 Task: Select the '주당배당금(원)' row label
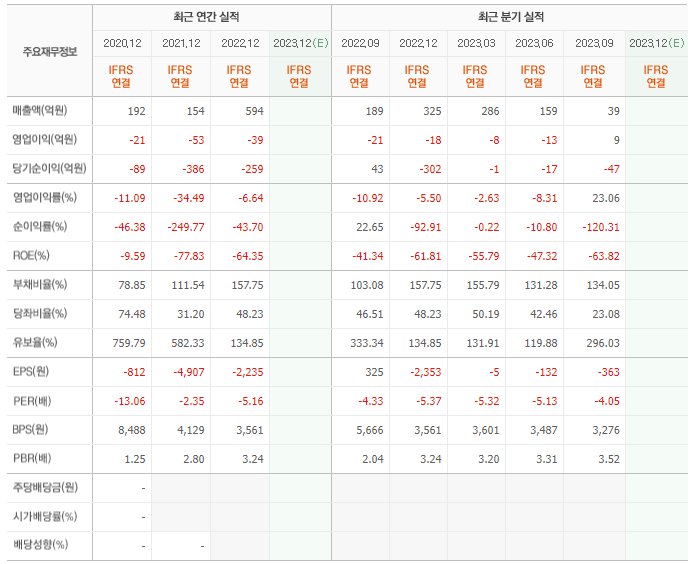(45, 488)
